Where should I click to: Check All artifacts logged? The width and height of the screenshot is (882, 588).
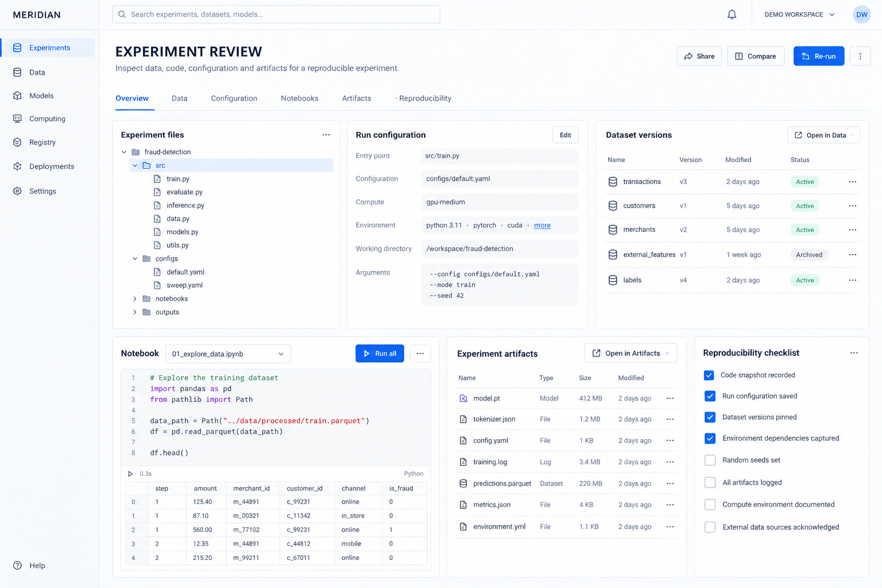[x=710, y=482]
